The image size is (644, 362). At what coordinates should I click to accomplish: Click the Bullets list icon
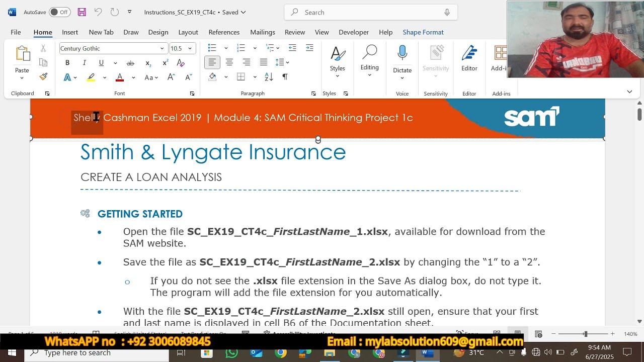pos(212,48)
